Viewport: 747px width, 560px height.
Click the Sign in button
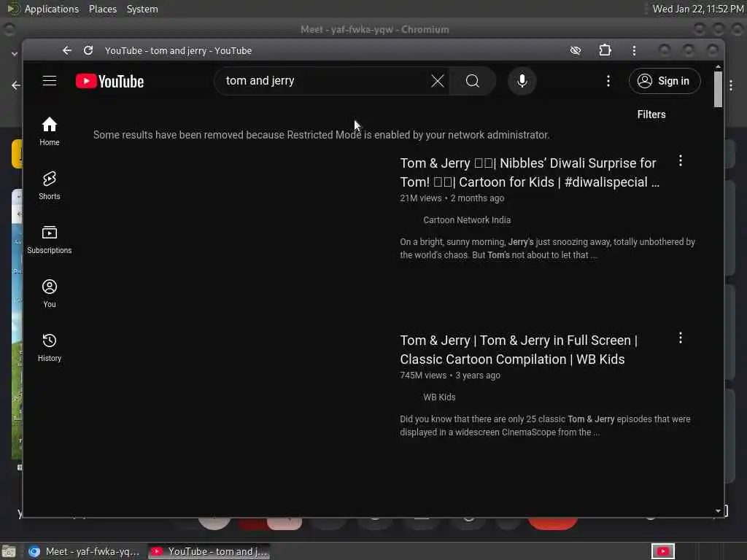(665, 81)
